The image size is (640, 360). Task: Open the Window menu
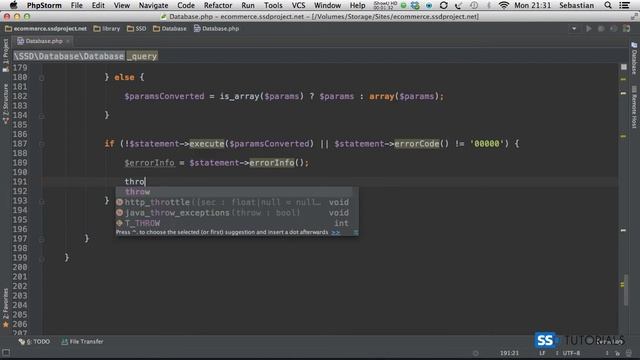click(327, 5)
